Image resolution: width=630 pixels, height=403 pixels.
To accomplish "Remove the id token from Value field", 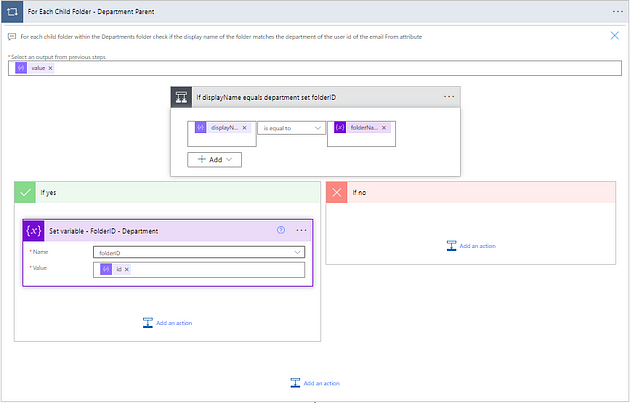I will [x=127, y=269].
